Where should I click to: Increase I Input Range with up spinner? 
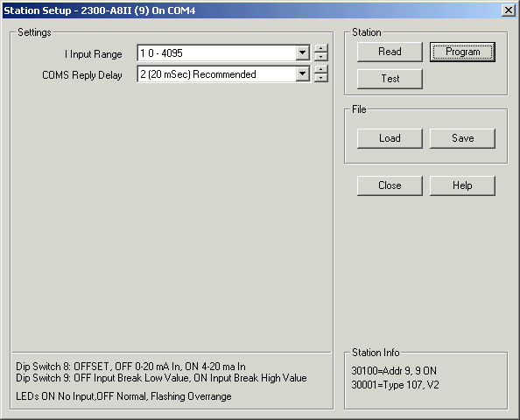click(x=320, y=49)
